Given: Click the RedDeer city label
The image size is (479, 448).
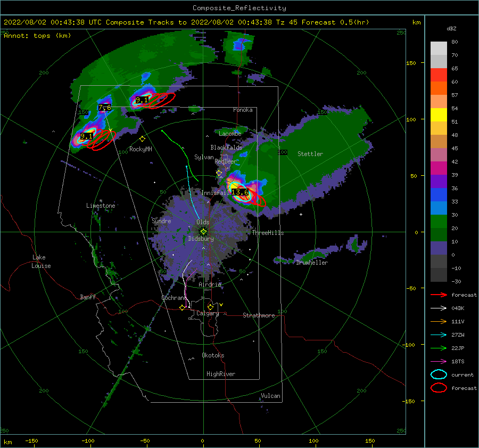Looking at the screenshot, I should click(226, 161).
